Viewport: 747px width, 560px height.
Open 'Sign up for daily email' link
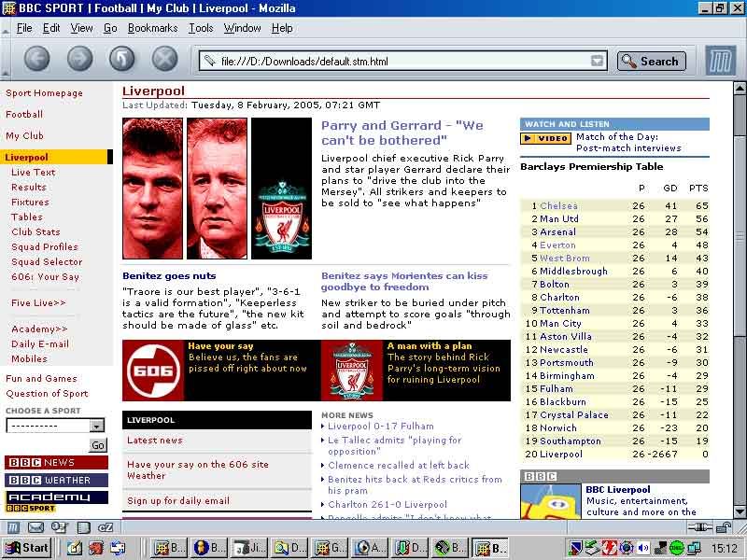pyautogui.click(x=178, y=501)
